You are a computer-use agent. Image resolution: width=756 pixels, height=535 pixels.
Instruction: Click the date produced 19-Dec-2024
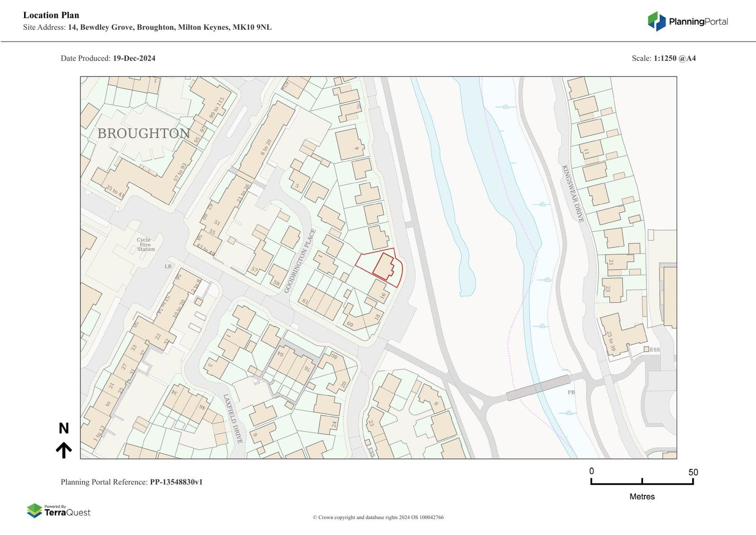click(x=134, y=59)
